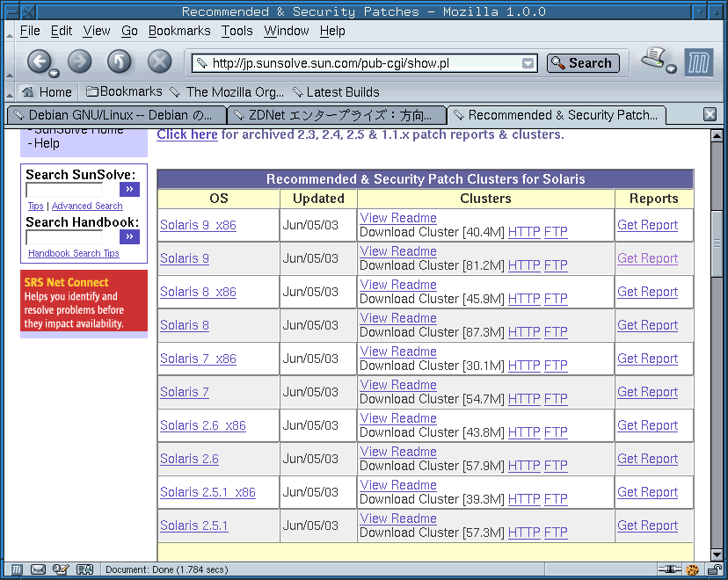Submit SunSolve search with arrow button
Viewport: 728px width, 580px height.
[129, 189]
